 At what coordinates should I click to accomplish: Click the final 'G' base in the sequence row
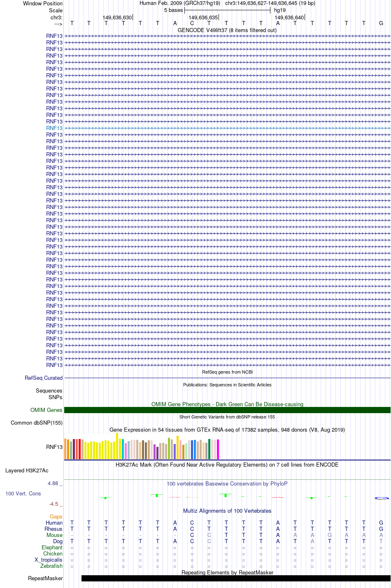coord(381,23)
